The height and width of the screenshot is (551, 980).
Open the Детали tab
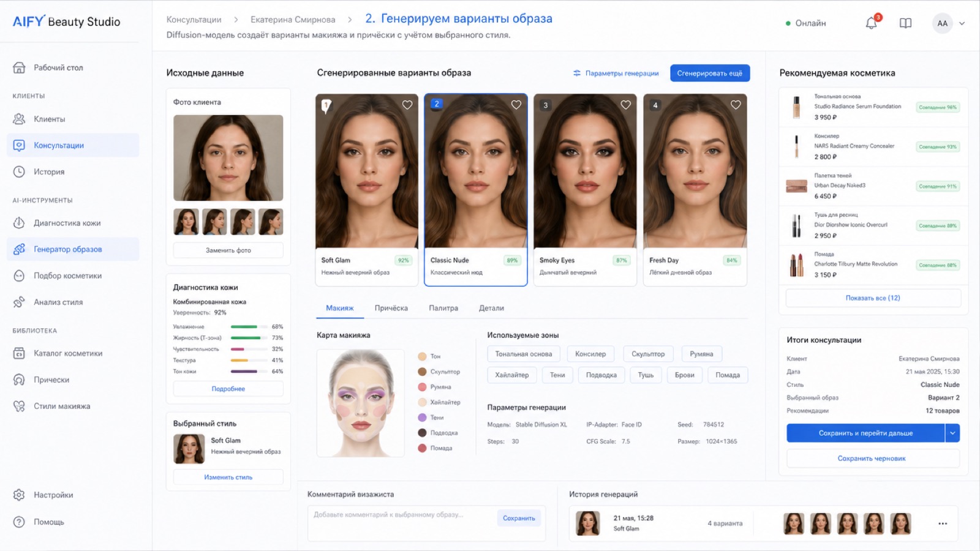click(491, 308)
